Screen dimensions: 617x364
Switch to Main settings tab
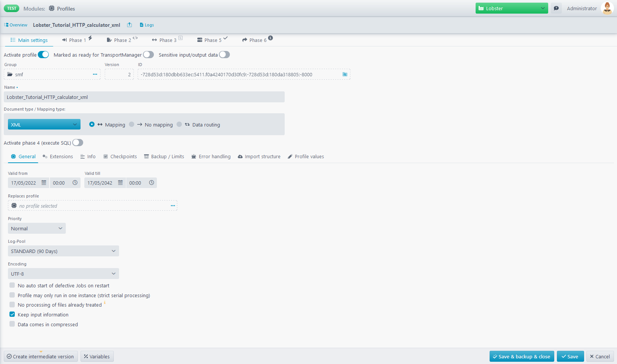click(29, 40)
